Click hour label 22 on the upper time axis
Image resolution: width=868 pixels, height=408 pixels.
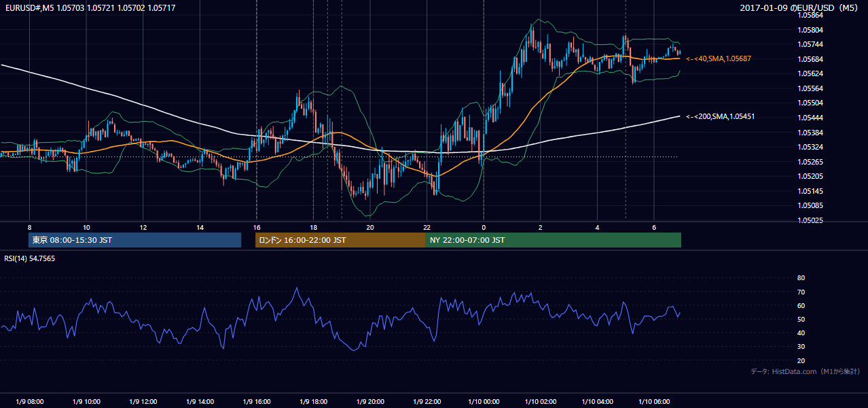point(427,227)
